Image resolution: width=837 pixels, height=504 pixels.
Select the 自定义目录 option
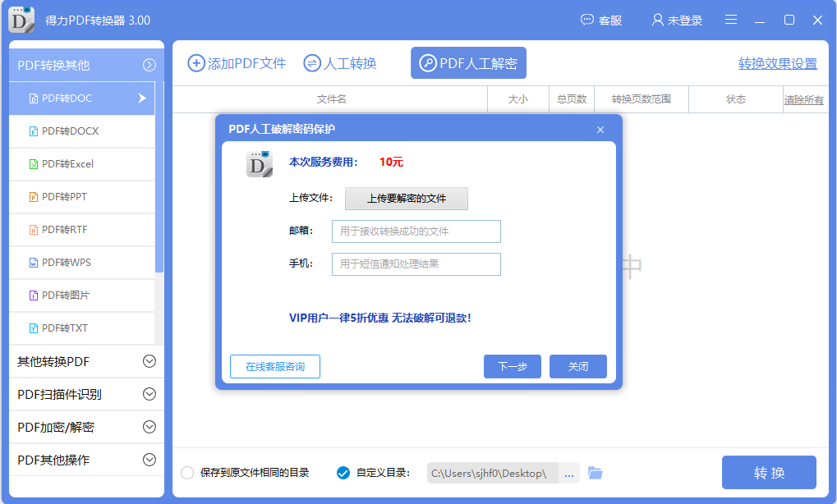click(x=343, y=473)
